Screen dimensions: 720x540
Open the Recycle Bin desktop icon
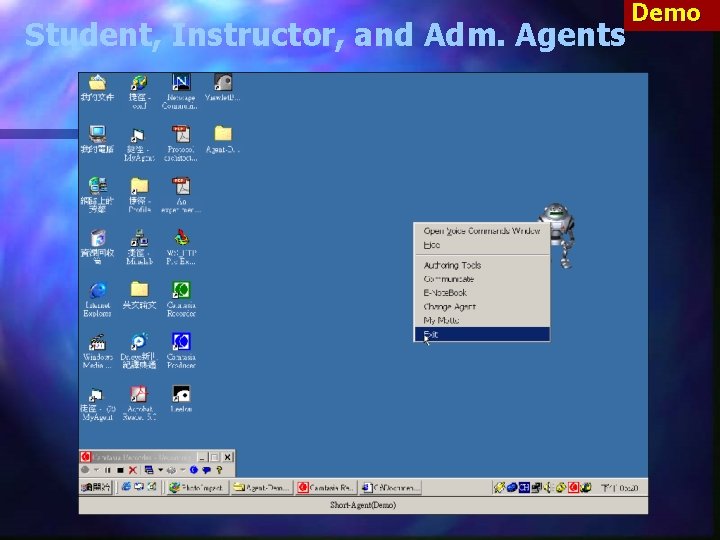point(97,247)
